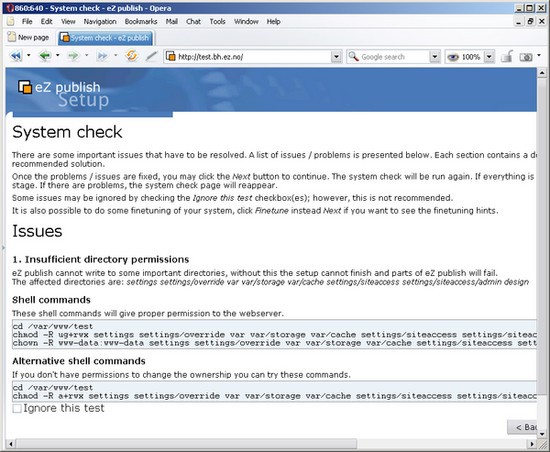Open the Google search engine dropdown
Viewport: 550px width, 452px height.
(434, 57)
